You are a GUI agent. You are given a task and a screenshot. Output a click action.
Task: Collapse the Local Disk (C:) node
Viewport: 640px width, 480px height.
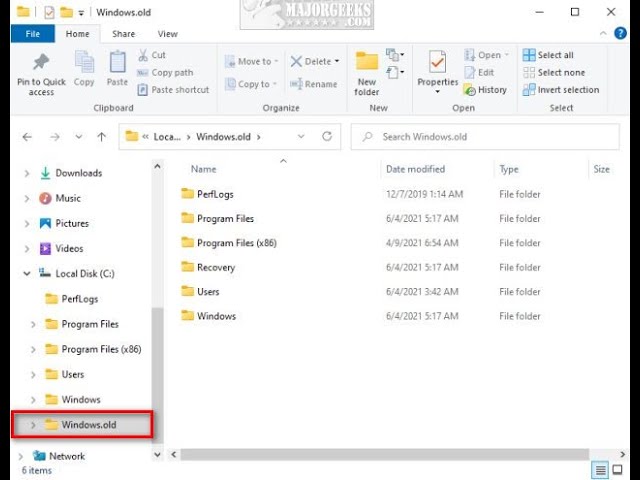tap(27, 273)
